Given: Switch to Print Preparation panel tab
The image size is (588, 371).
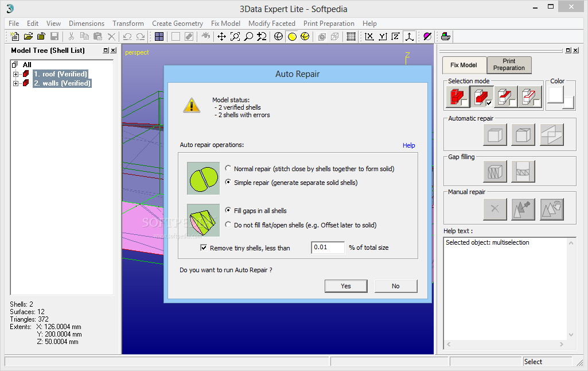Looking at the screenshot, I should (x=509, y=64).
